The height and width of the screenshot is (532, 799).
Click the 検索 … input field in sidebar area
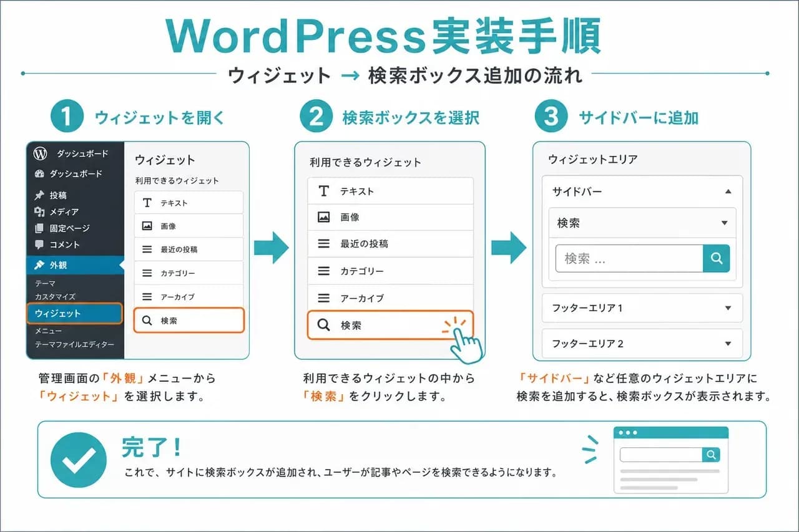tap(629, 258)
